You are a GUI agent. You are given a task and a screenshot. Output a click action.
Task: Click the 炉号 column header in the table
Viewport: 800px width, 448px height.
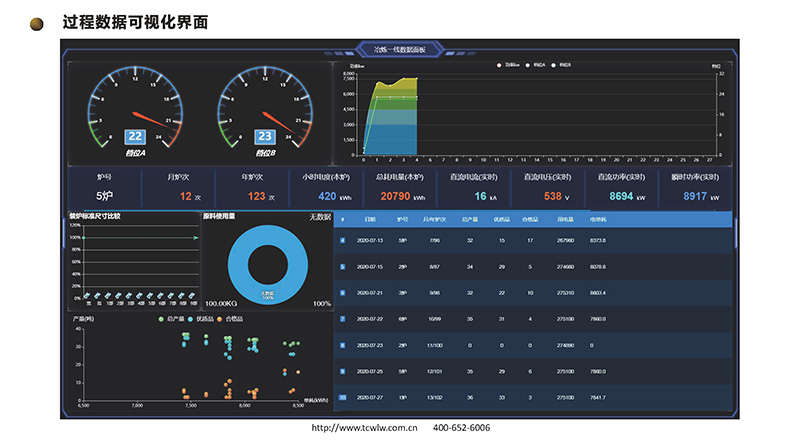(x=403, y=219)
